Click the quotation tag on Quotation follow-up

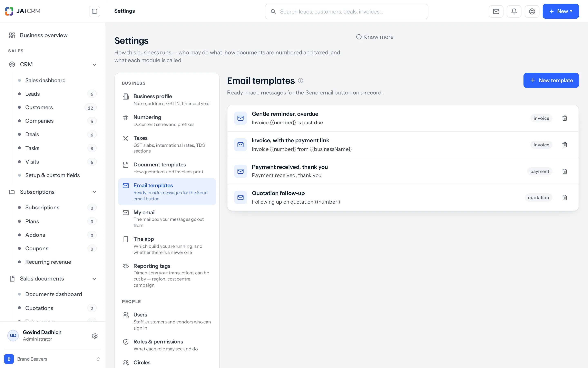(538, 198)
